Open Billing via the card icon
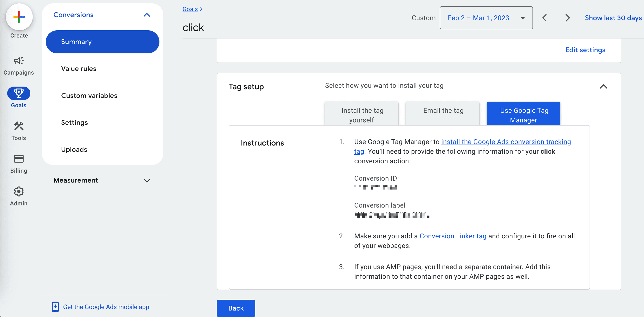Viewport: 644px width, 317px height. 19,159
